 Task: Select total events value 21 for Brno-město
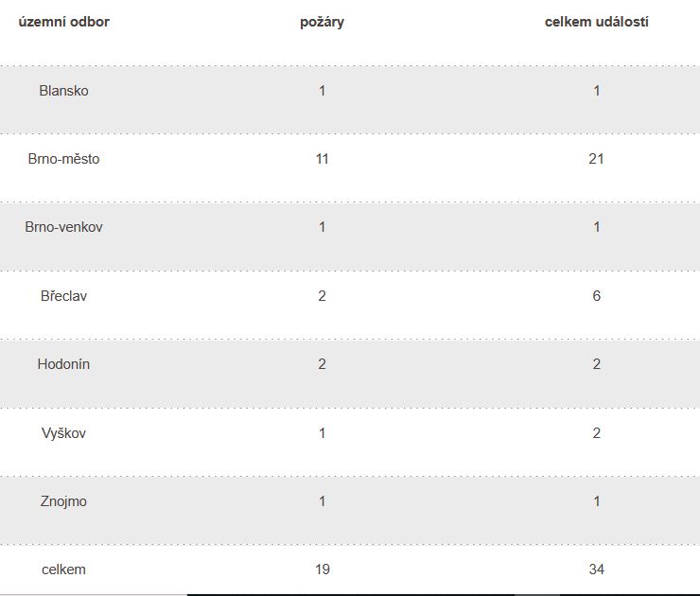[x=596, y=159]
